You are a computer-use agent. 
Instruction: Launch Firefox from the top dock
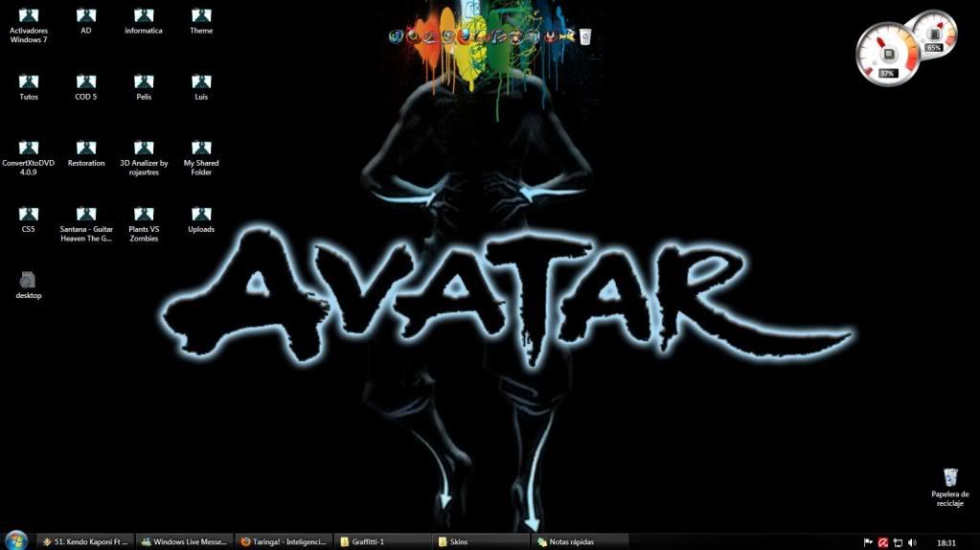[465, 35]
